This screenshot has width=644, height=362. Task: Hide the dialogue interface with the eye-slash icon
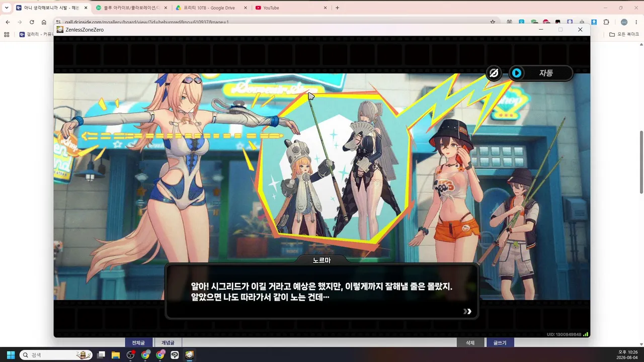[494, 73]
